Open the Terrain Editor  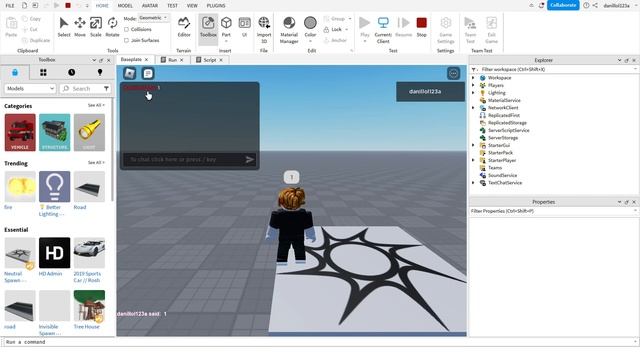[x=184, y=27]
